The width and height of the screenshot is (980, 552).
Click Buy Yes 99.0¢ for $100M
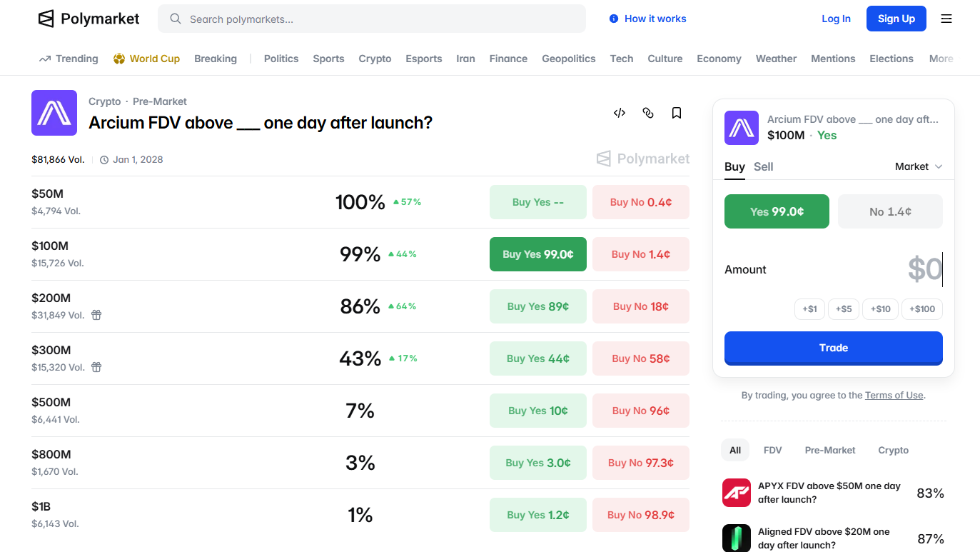pos(538,254)
